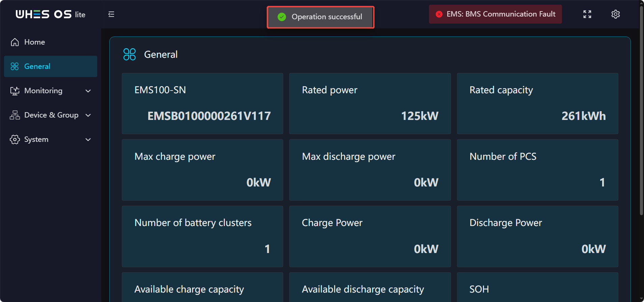Expand the Monitoring submenu chevron
This screenshot has height=302, width=644.
click(88, 91)
